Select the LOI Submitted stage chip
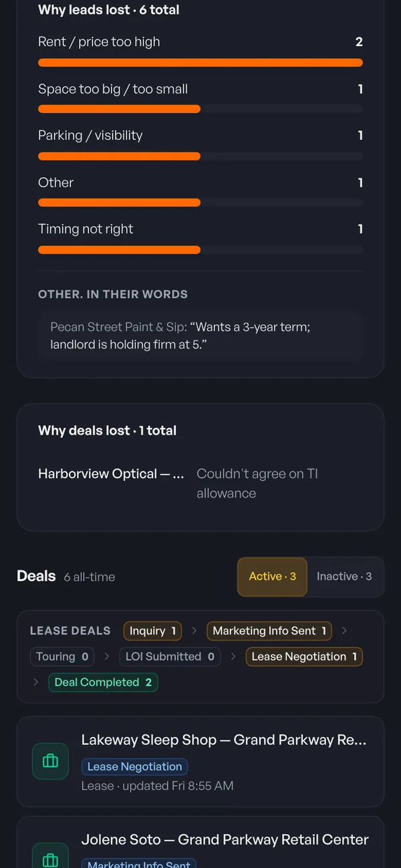The width and height of the screenshot is (401, 868). 170,657
